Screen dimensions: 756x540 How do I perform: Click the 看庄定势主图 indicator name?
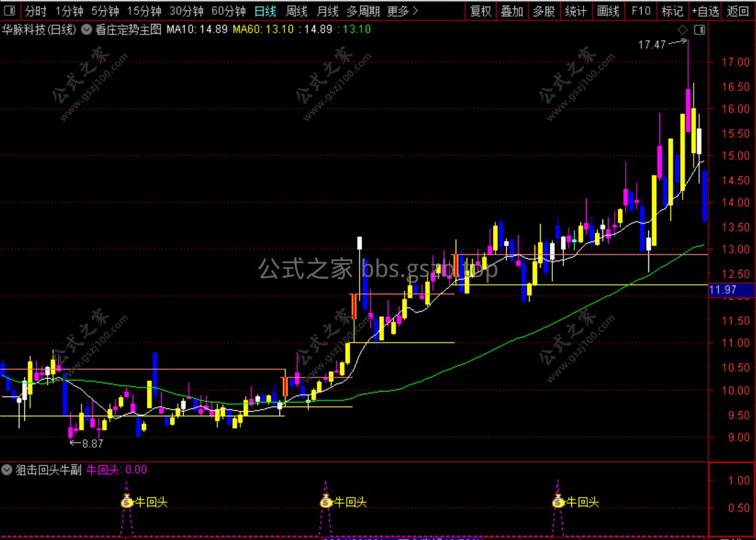click(128, 29)
